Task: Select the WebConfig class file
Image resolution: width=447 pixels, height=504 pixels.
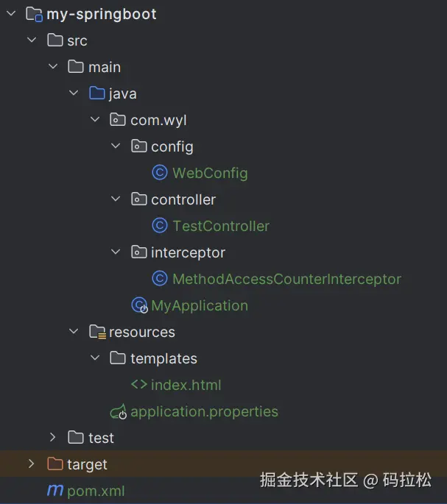Action: (x=210, y=173)
